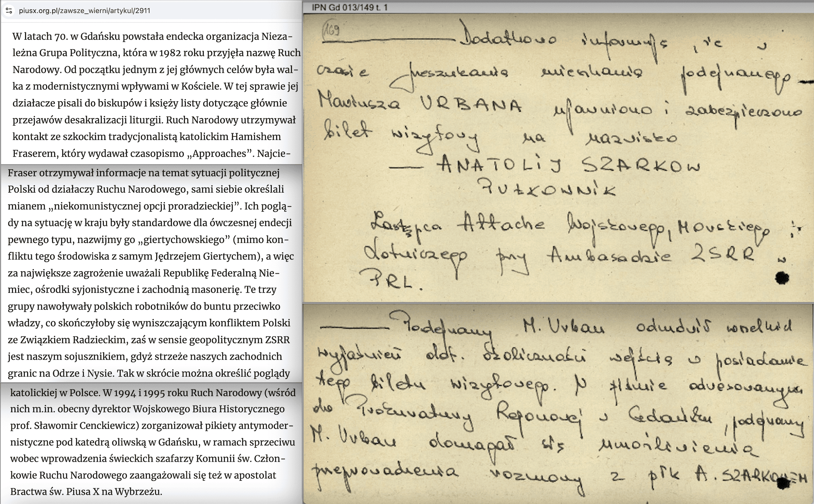The height and width of the screenshot is (504, 814).
Task: Click the piusx.org.pl URL in address bar
Action: click(84, 11)
